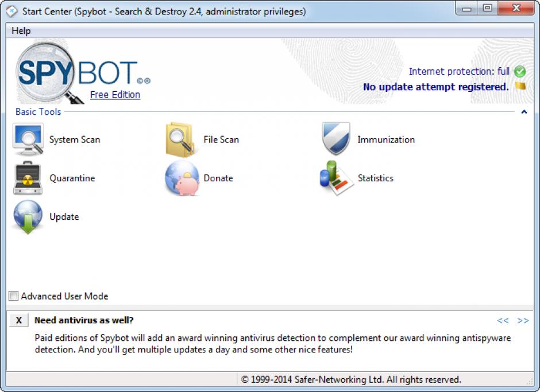
Task: Open the Quarantine briefcase icon
Action: (x=28, y=178)
